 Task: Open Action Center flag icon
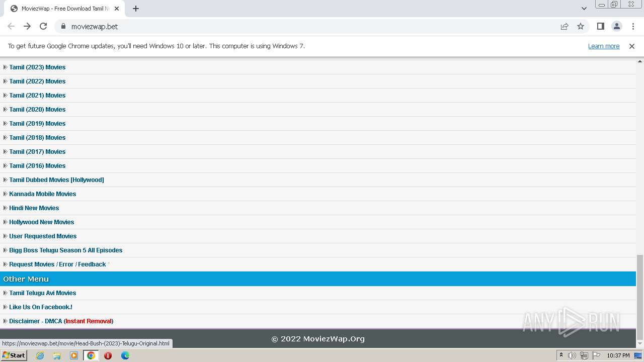click(x=596, y=355)
